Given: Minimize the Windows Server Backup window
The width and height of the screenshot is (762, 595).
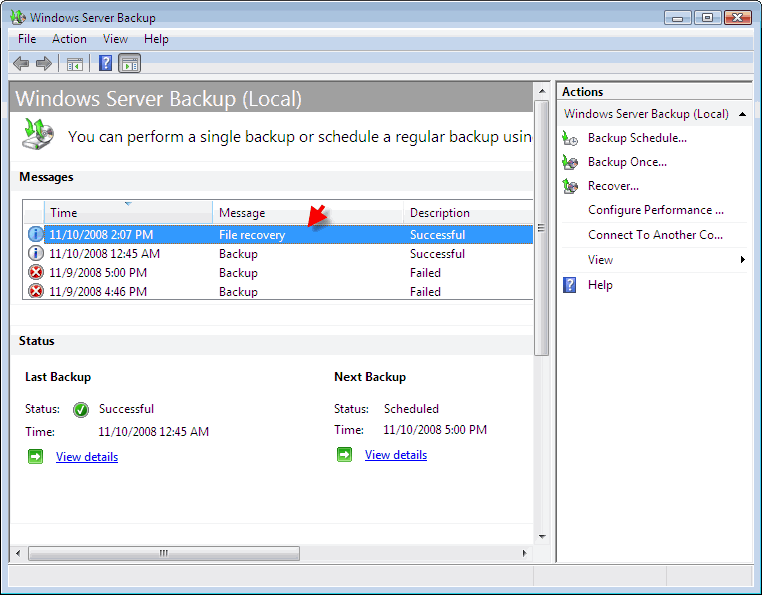Looking at the screenshot, I should (677, 18).
